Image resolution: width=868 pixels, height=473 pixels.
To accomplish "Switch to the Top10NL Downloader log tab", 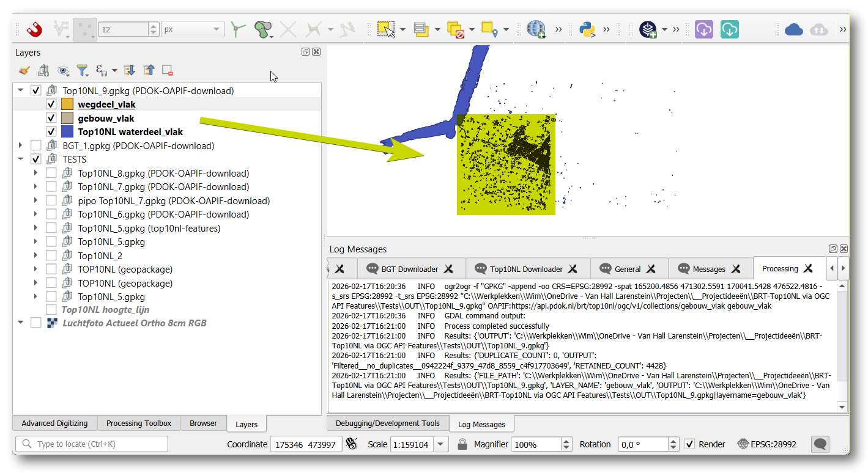I will click(x=525, y=269).
